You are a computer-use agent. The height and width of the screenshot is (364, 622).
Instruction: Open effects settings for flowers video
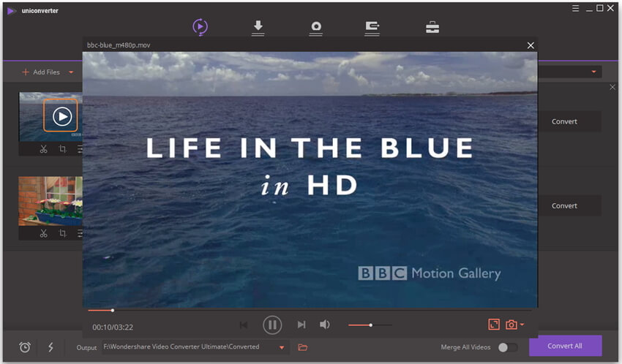point(80,233)
